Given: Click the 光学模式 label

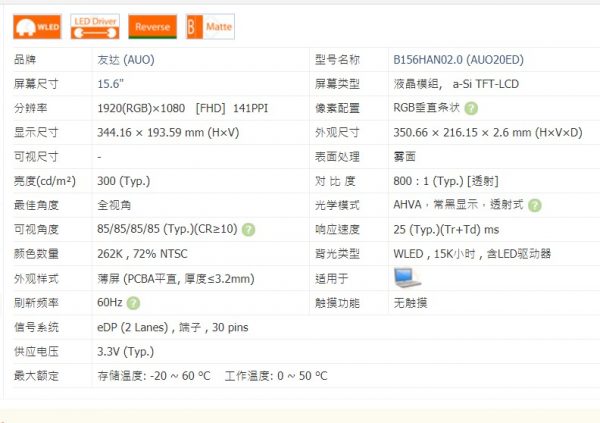Looking at the screenshot, I should 337,205.
